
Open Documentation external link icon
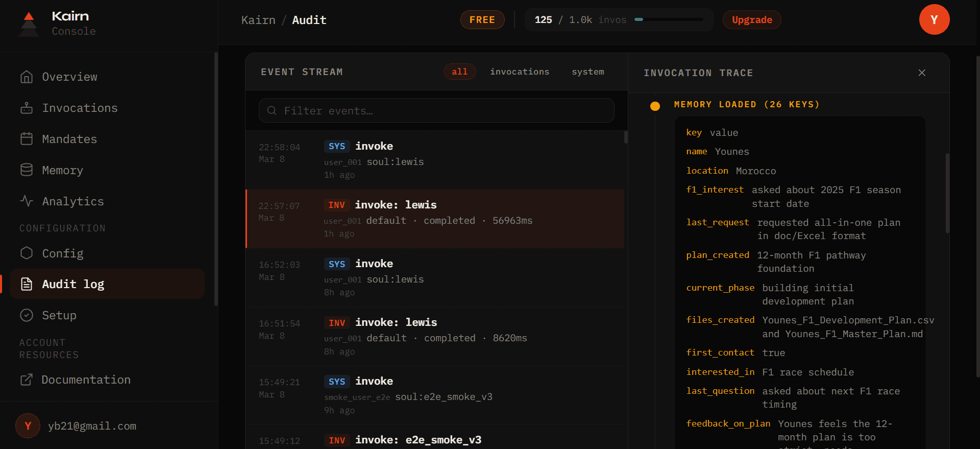(x=27, y=380)
